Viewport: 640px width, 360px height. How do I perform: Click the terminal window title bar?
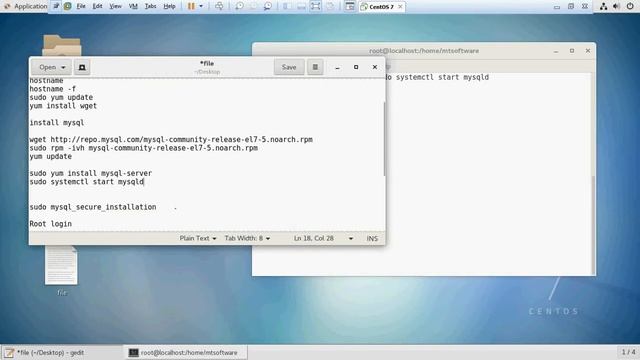click(424, 51)
